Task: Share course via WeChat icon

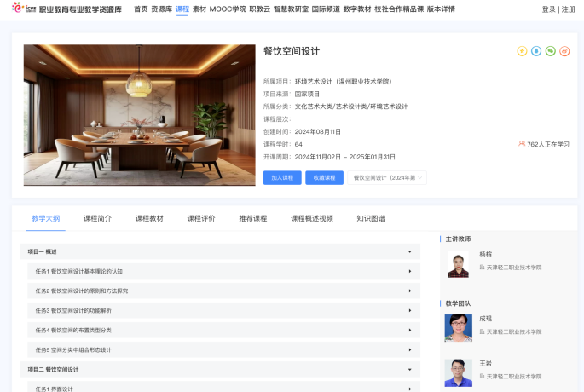Action: click(x=550, y=51)
